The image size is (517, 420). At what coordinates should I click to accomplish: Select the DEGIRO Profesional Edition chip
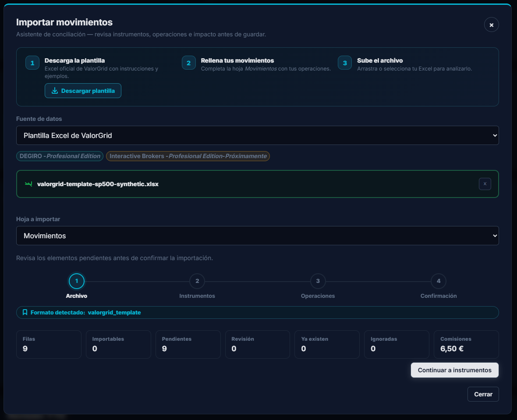point(60,156)
